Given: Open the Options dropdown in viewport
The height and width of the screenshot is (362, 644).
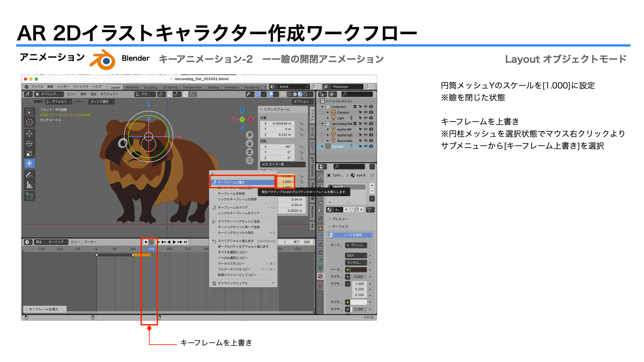Looking at the screenshot, I should pos(303,102).
